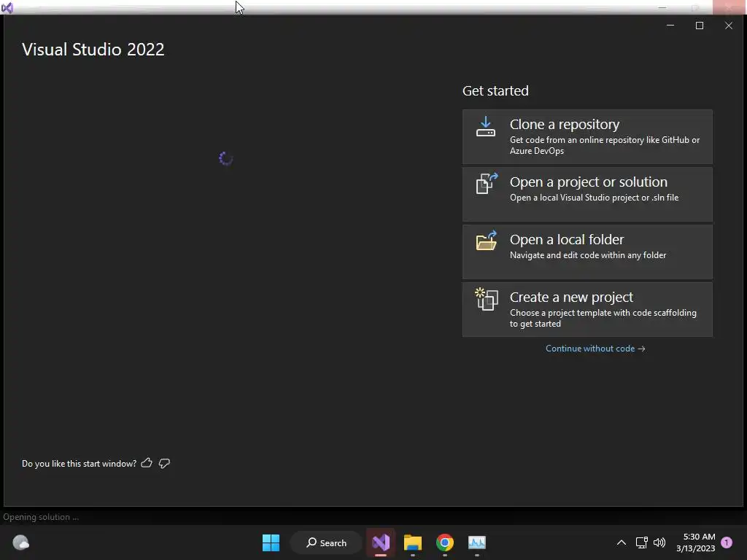Click the taskbar Search box
Image resolution: width=747 pixels, height=560 pixels.
tap(326, 542)
